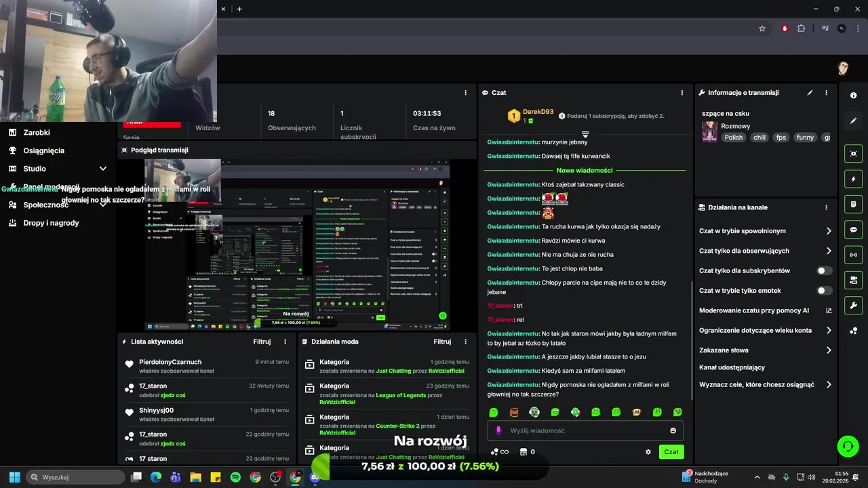Open File Explorer from the taskbar
The image size is (868, 488).
(195, 477)
